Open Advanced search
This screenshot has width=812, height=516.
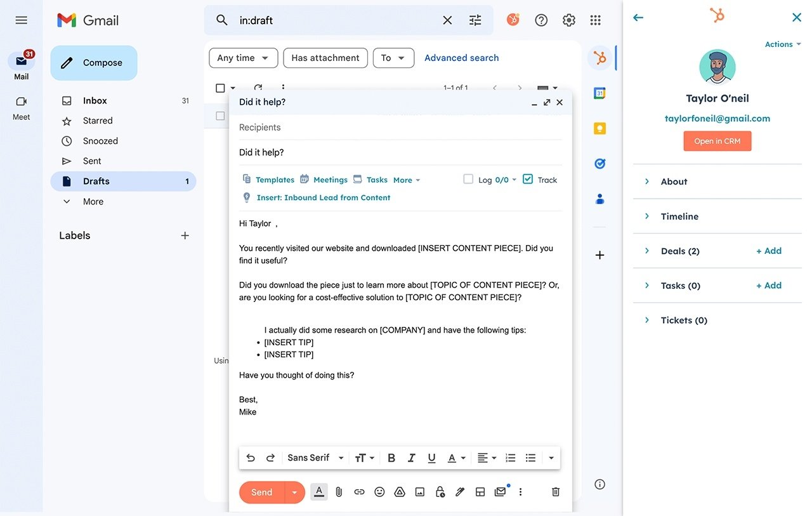click(461, 58)
